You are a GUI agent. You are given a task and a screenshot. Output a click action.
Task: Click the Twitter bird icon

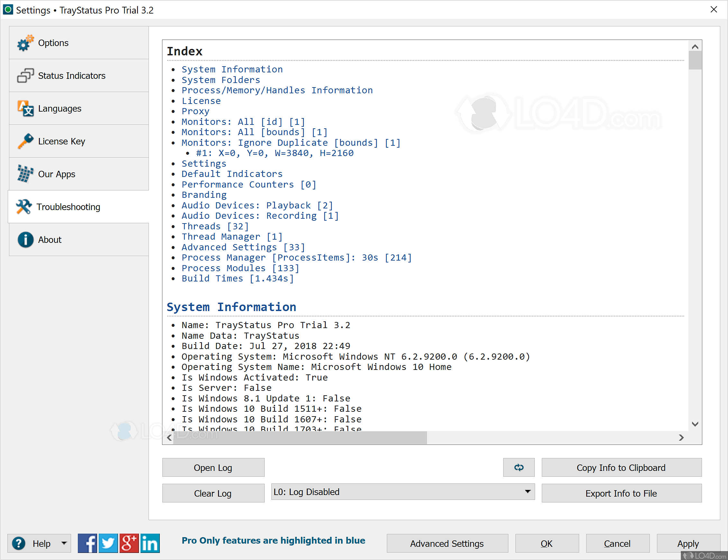tap(108, 543)
